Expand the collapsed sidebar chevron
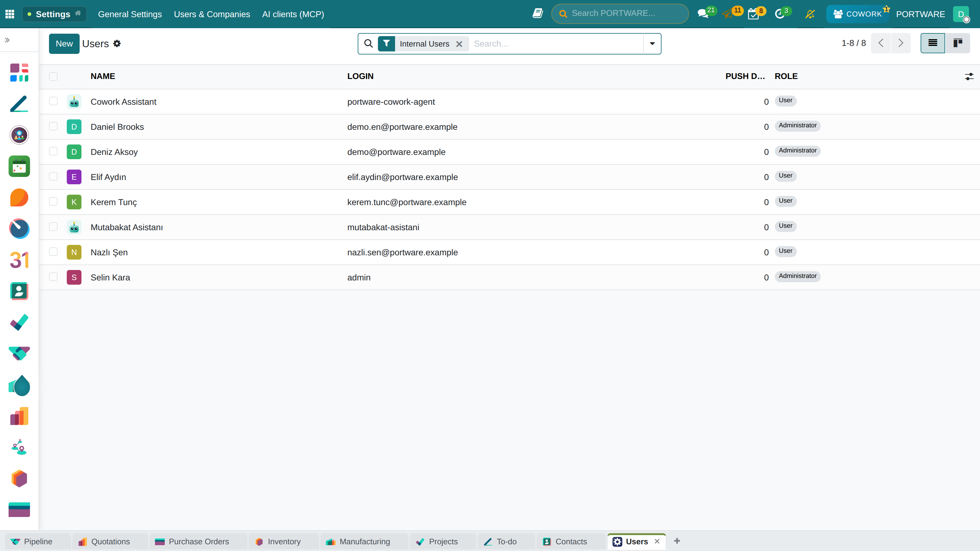Image resolution: width=980 pixels, height=551 pixels. tap(7, 40)
